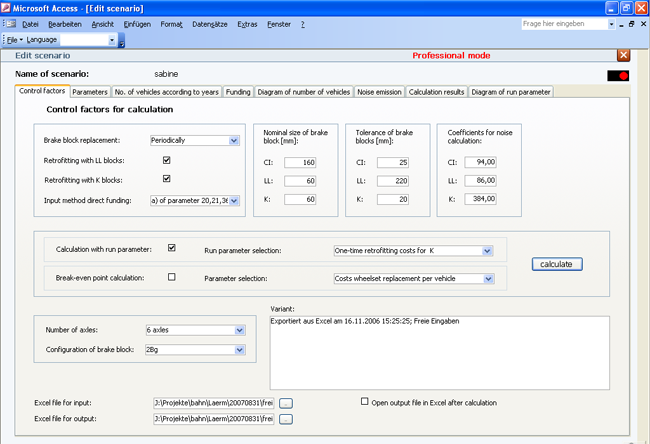This screenshot has height=444, width=650.
Task: Switch to the Funding tab
Action: pos(238,92)
